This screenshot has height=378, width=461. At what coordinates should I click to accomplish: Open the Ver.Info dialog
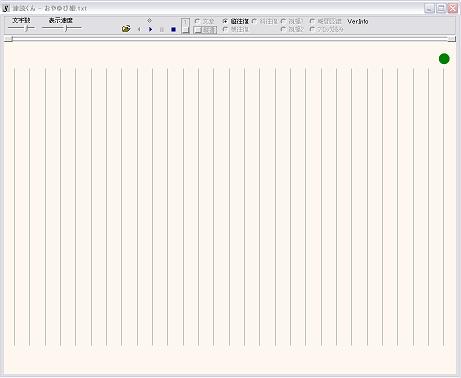point(358,21)
